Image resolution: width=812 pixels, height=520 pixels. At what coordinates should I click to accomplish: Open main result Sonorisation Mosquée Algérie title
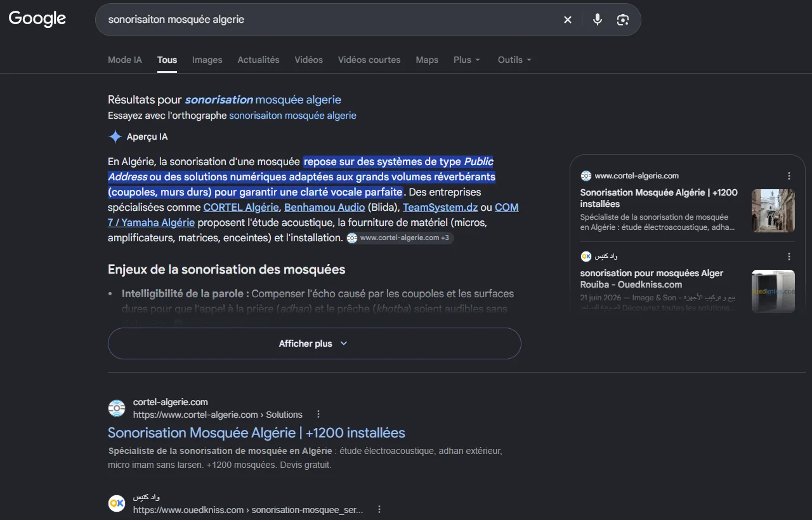pyautogui.click(x=256, y=433)
